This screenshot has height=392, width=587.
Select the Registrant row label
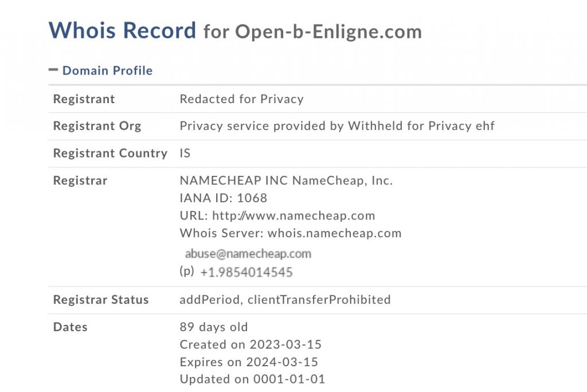coord(84,99)
